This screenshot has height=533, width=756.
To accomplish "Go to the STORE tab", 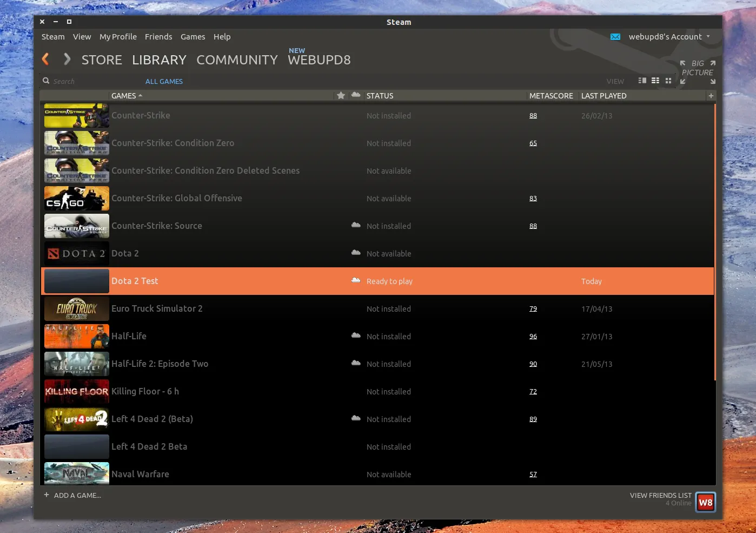I will coord(102,60).
